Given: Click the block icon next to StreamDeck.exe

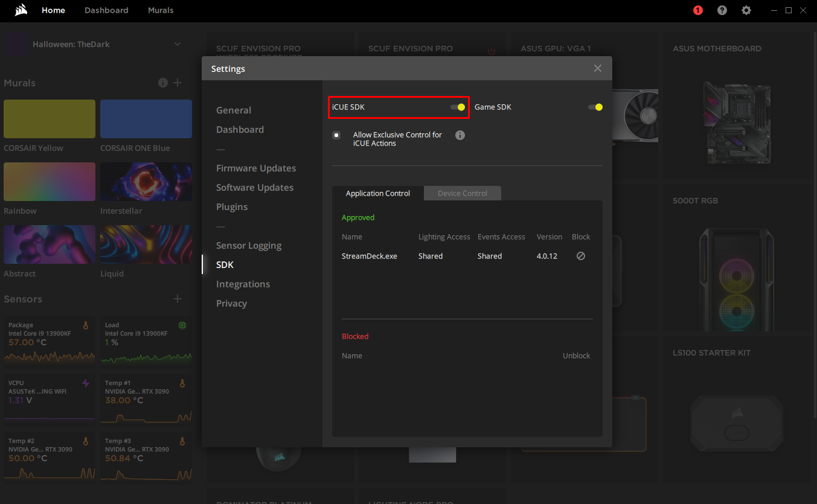Looking at the screenshot, I should 580,256.
